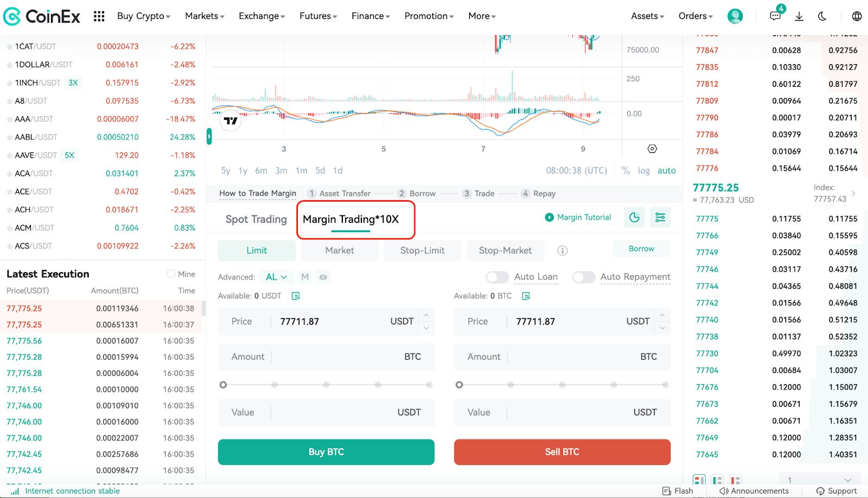The width and height of the screenshot is (868, 498).
Task: Open the margin pie chart account icon
Action: tap(634, 217)
